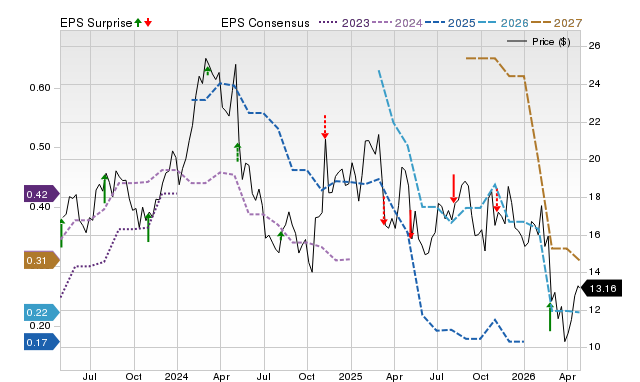Click the 2023 EPS consensus legend entry

point(344,23)
